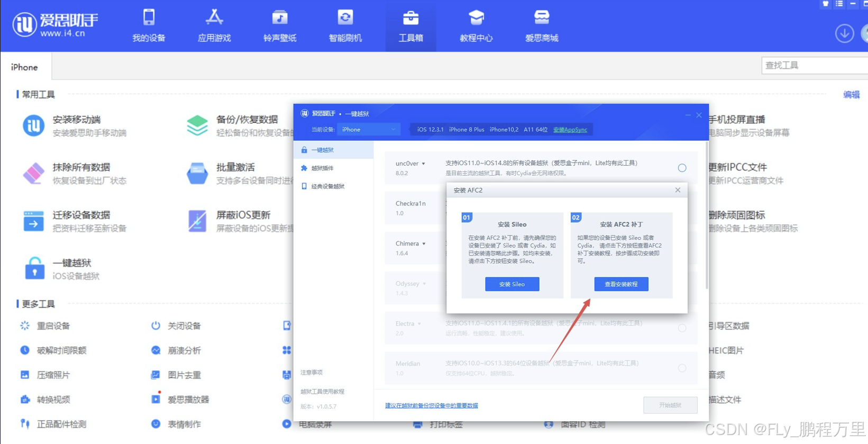Image resolution: width=868 pixels, height=444 pixels.
Task: Open 崩溃分析 tool
Action: (x=176, y=350)
